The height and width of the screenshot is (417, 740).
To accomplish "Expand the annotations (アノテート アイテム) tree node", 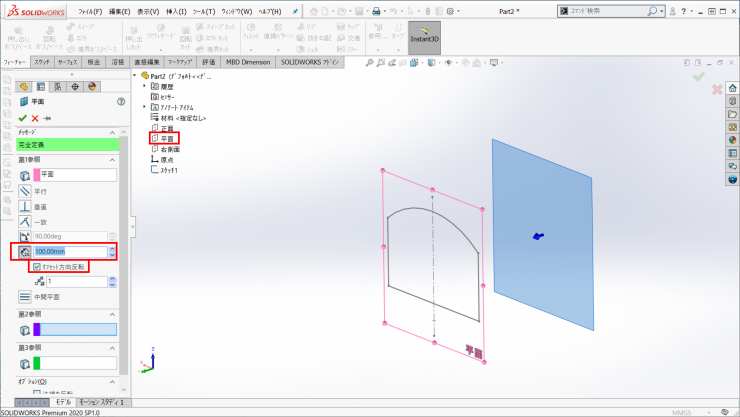I will pyautogui.click(x=145, y=108).
